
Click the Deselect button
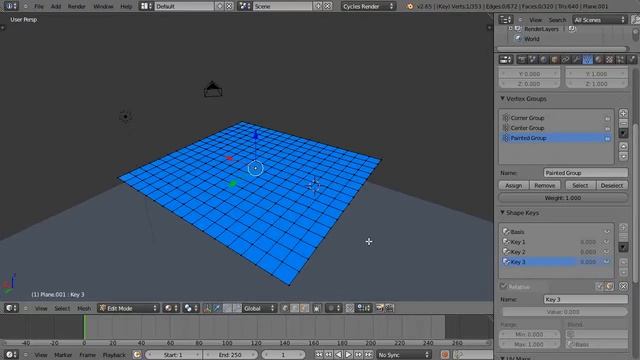(x=612, y=185)
